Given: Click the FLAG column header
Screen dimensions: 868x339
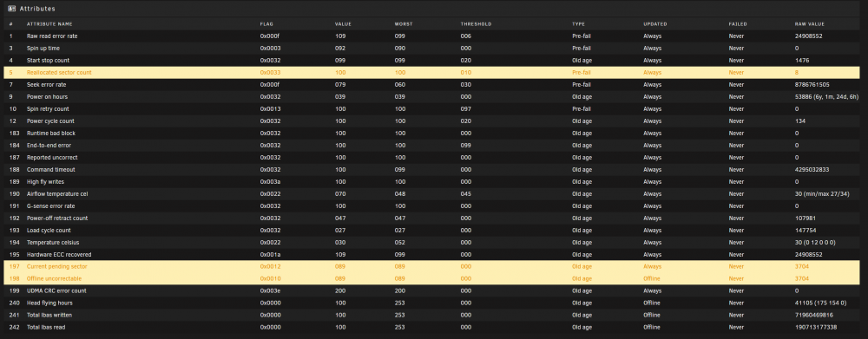Looking at the screenshot, I should [266, 24].
